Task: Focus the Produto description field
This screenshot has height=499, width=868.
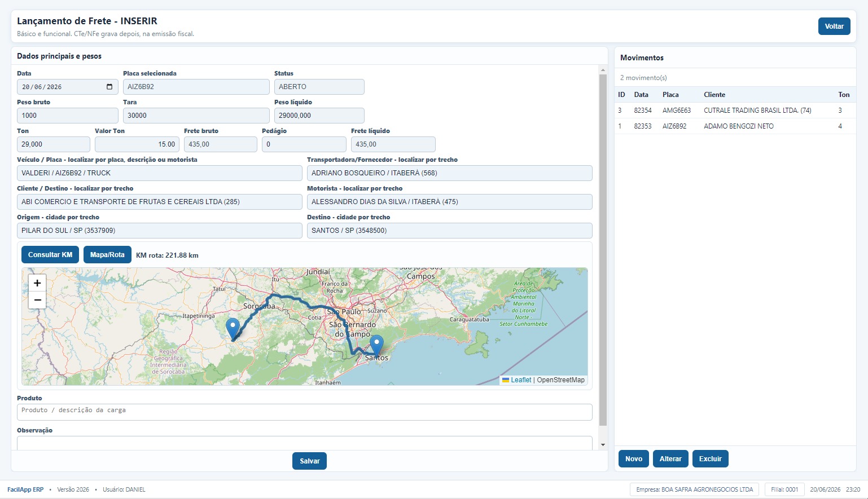Action: tap(305, 412)
